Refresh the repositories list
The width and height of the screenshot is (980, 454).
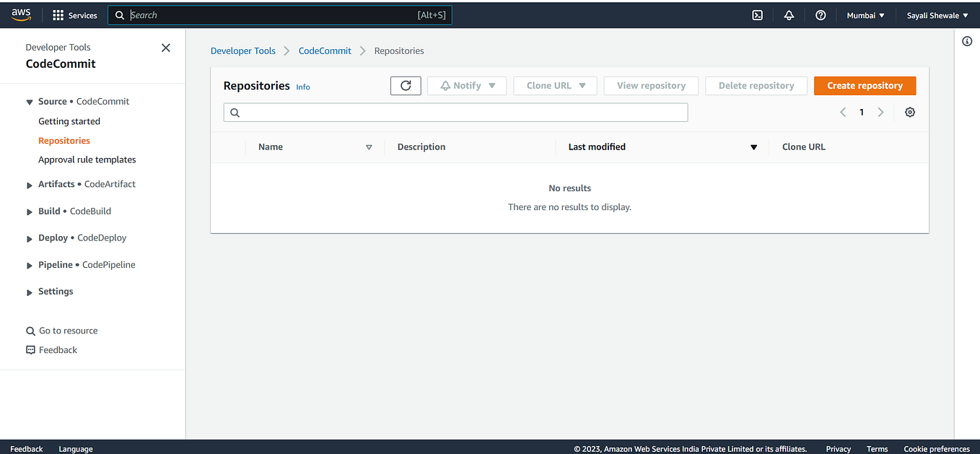405,85
